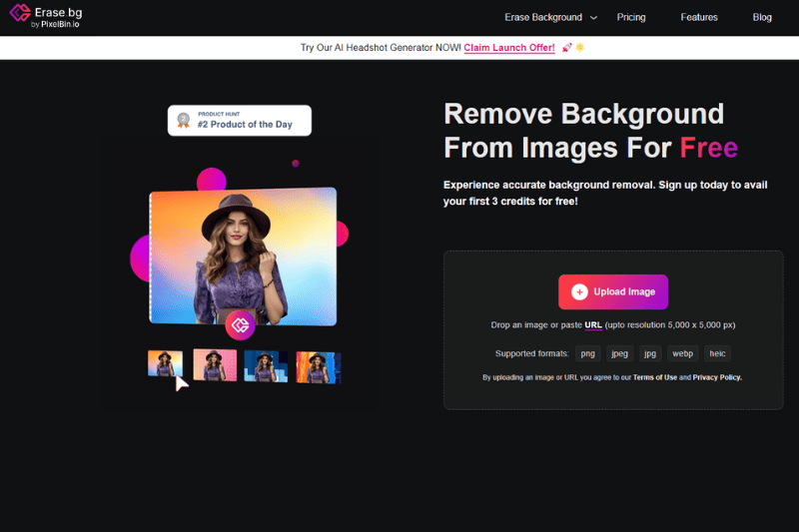Open the Erase Background menu
Screen dimensions: 799x532
tap(542, 17)
